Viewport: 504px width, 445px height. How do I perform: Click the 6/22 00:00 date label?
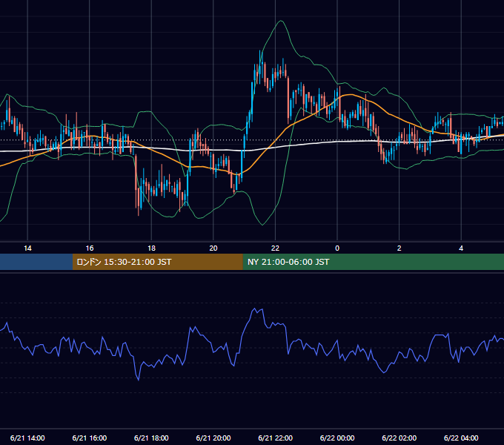[x=337, y=438]
